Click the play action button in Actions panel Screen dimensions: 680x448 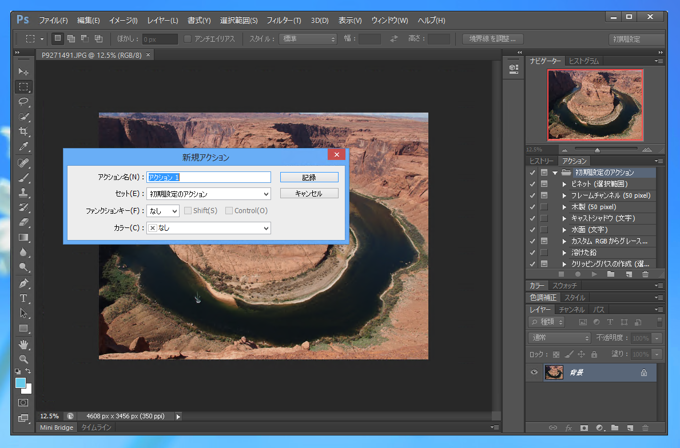[x=594, y=274]
